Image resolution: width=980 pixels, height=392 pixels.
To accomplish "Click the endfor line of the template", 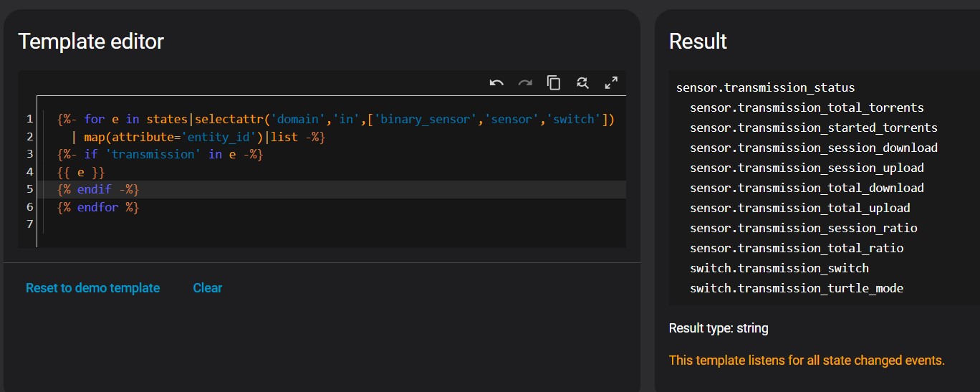I will point(97,207).
